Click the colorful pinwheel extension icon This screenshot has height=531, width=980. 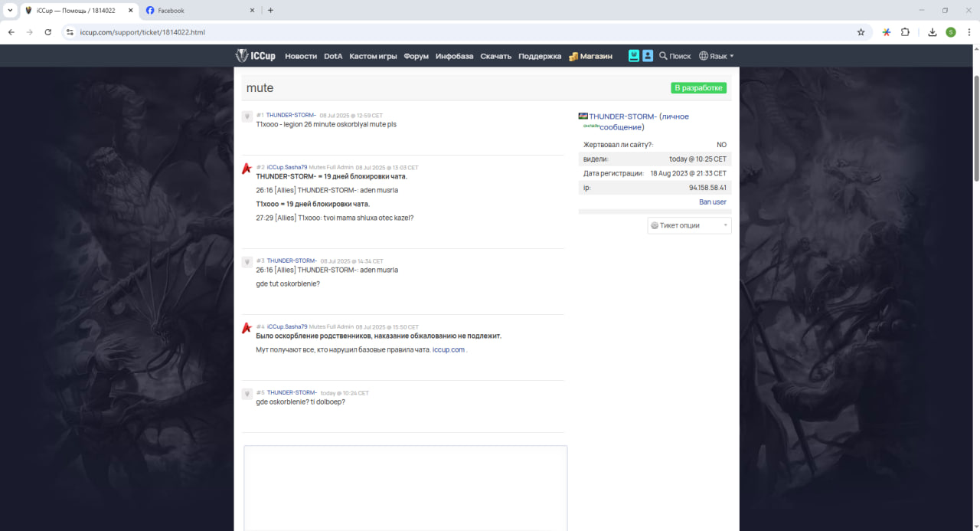coord(887,32)
